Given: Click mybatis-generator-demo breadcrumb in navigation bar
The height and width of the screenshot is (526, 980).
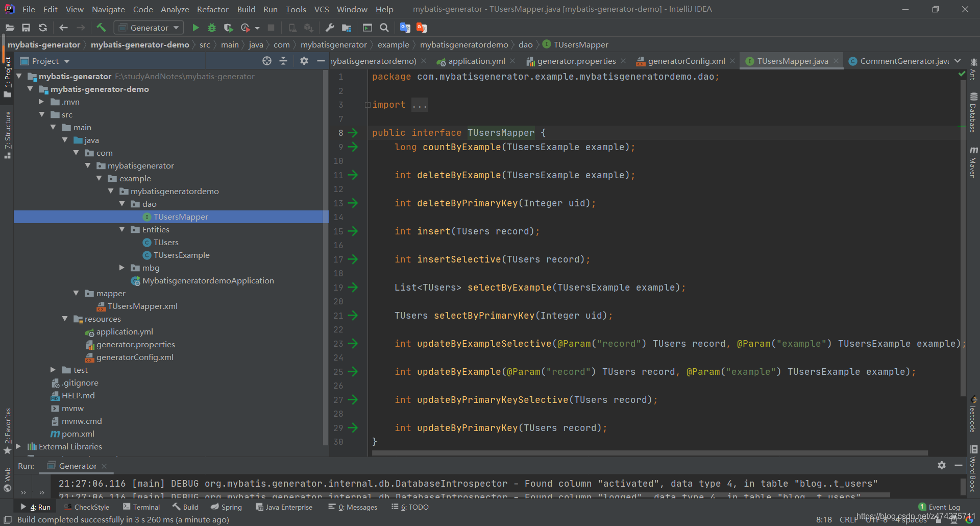Looking at the screenshot, I should [x=140, y=45].
